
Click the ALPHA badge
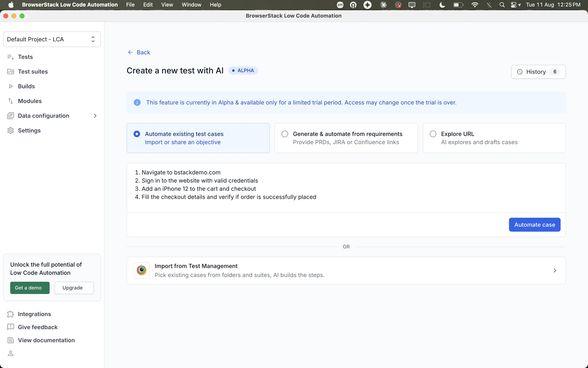[x=243, y=71]
